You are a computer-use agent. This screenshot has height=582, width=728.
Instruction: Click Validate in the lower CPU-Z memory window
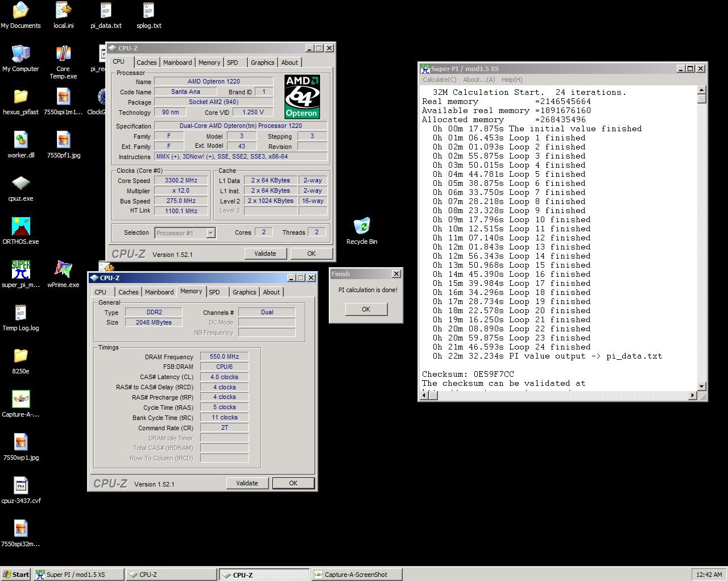(x=247, y=483)
